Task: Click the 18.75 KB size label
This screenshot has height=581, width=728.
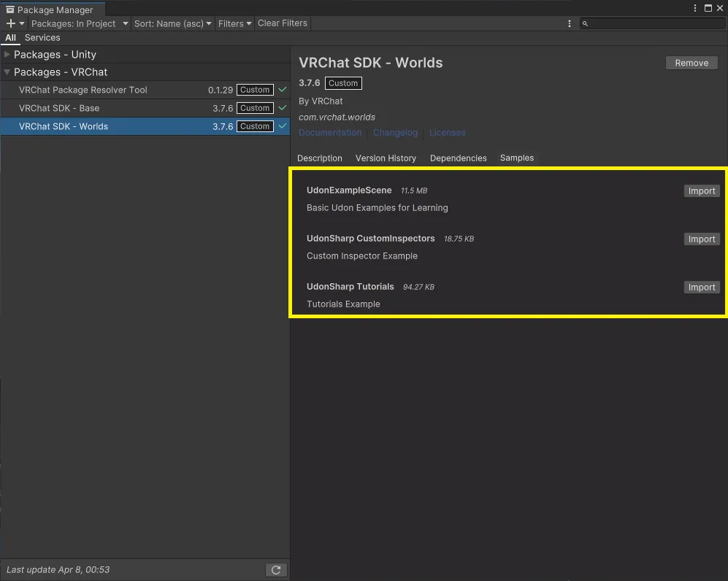Action: pos(459,239)
